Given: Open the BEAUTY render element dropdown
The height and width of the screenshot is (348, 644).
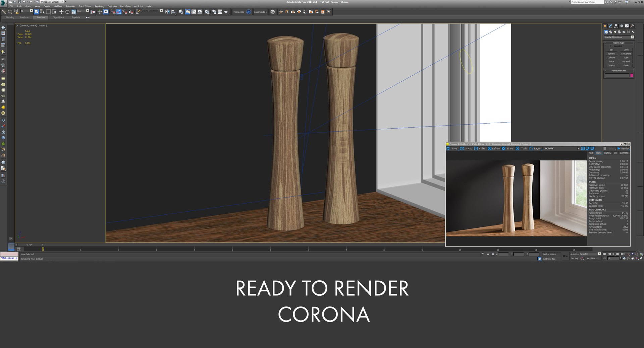Looking at the screenshot, I should (561, 148).
